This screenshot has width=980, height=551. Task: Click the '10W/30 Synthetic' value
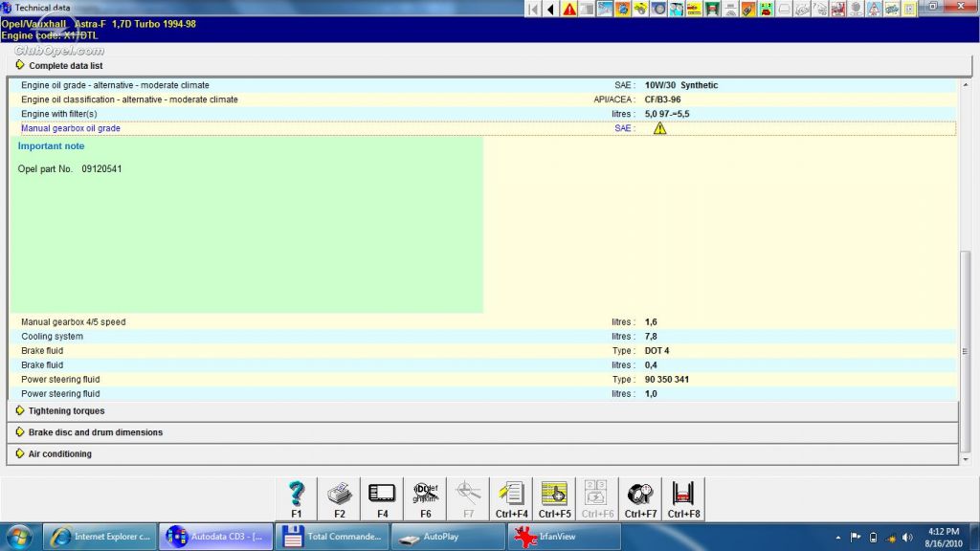coord(681,85)
